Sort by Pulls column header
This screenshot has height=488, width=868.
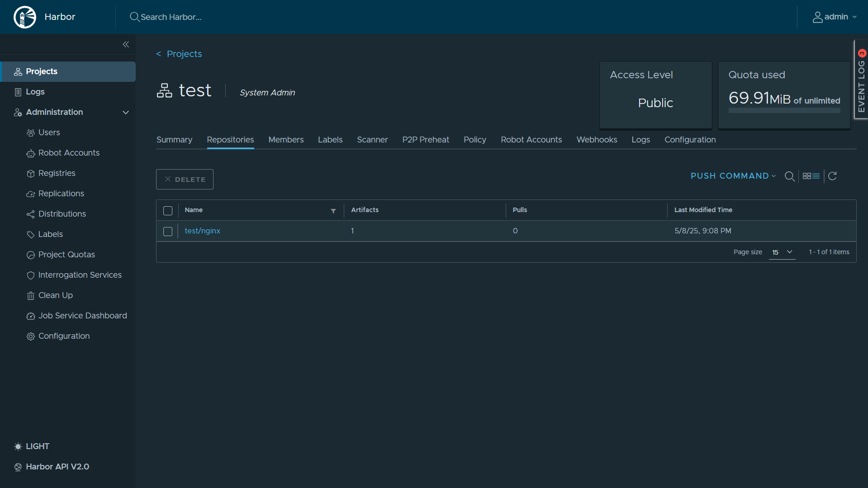click(520, 210)
